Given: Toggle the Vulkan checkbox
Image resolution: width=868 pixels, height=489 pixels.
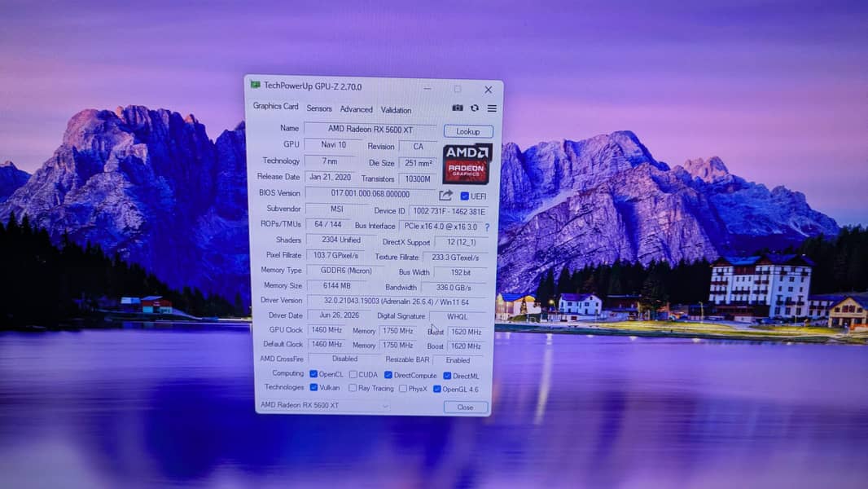Looking at the screenshot, I should (x=313, y=387).
